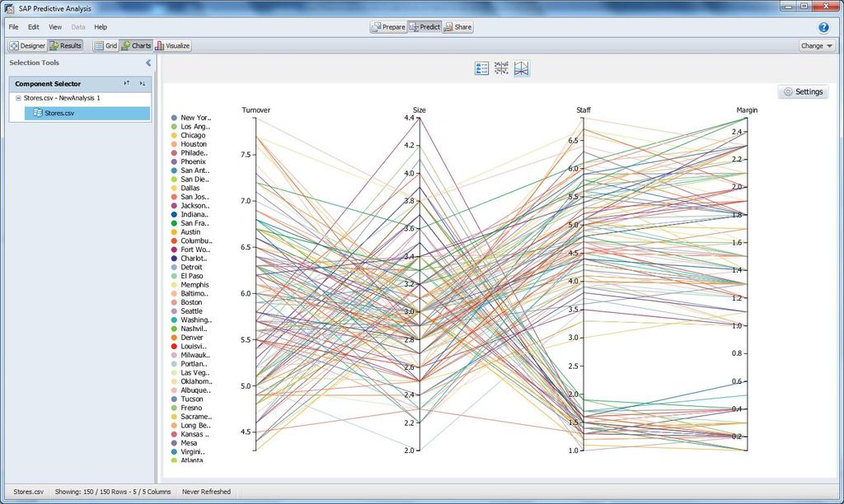Image resolution: width=844 pixels, height=504 pixels.
Task: Select the Tucson legend entry text
Action: click(x=192, y=399)
